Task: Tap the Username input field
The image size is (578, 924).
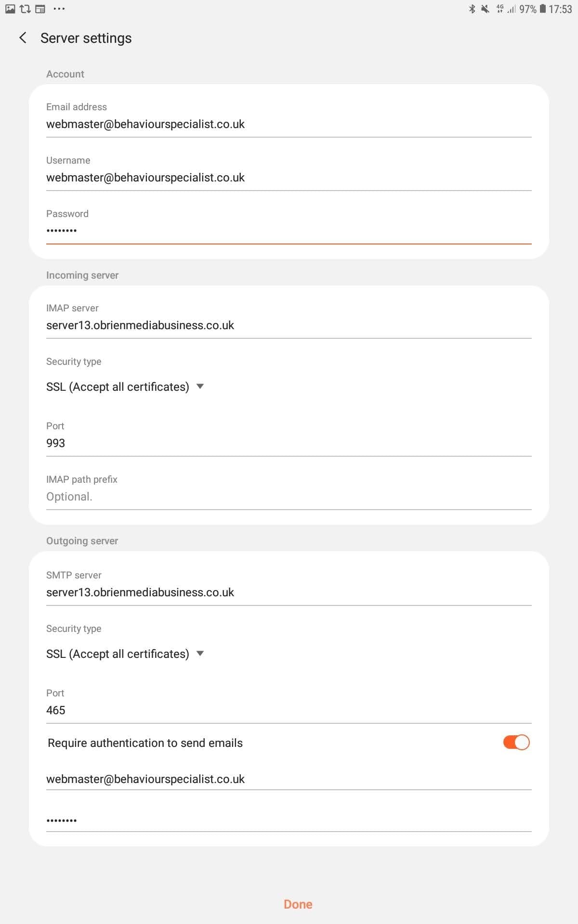Action: (289, 178)
